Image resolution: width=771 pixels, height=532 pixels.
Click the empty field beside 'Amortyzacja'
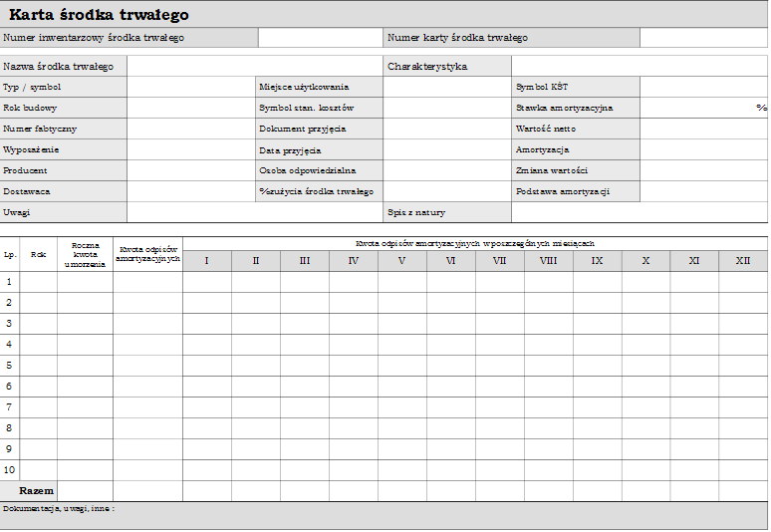[703, 149]
